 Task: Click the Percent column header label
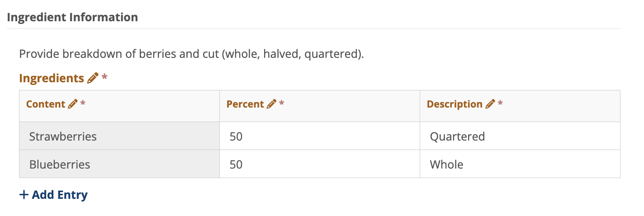click(245, 104)
